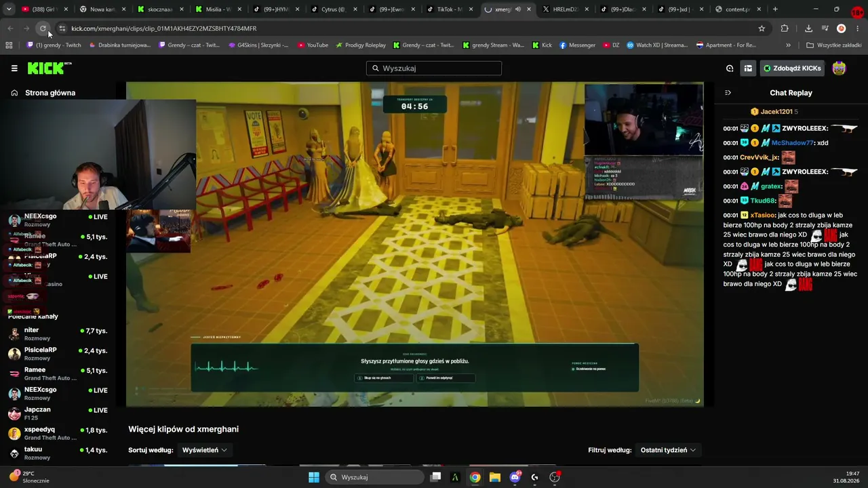Screen dimensions: 868x488
Task: Open the G4Skins bookmark
Action: point(258,45)
